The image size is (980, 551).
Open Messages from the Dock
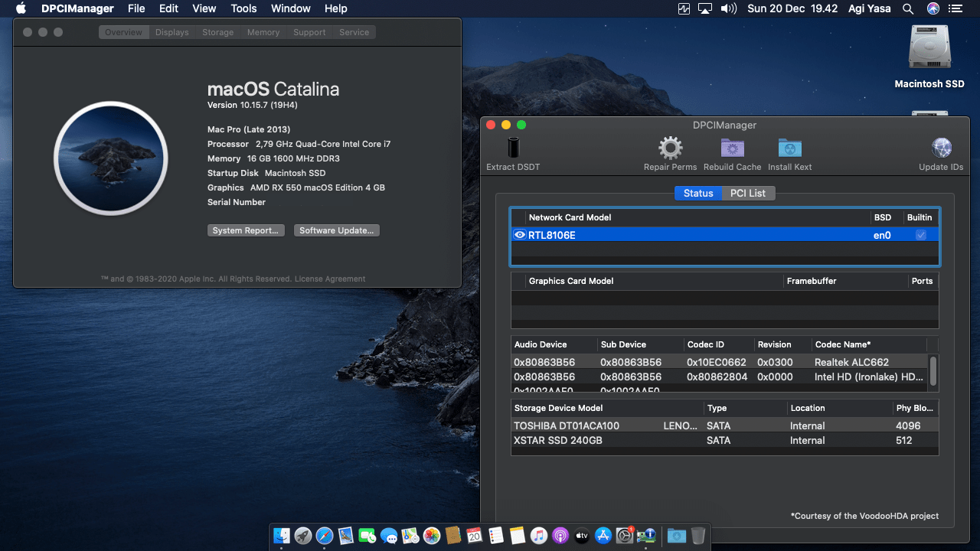389,536
